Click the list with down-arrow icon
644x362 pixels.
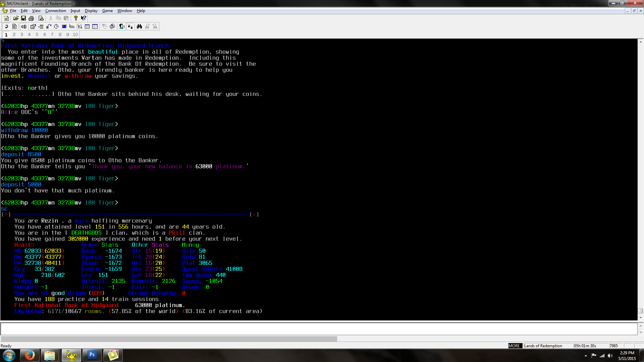(x=79, y=26)
